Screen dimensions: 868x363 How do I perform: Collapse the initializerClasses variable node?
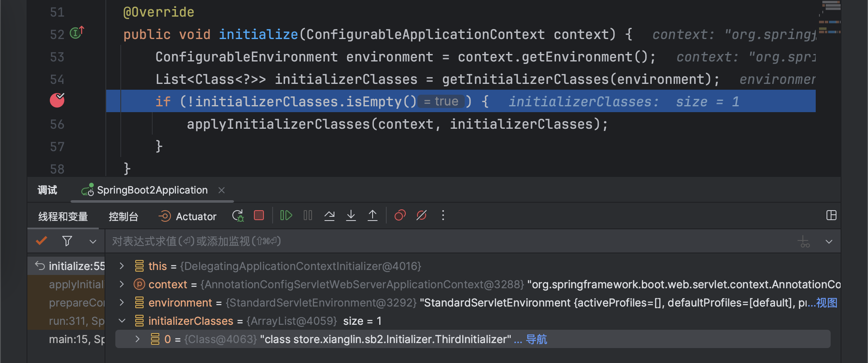[122, 321]
